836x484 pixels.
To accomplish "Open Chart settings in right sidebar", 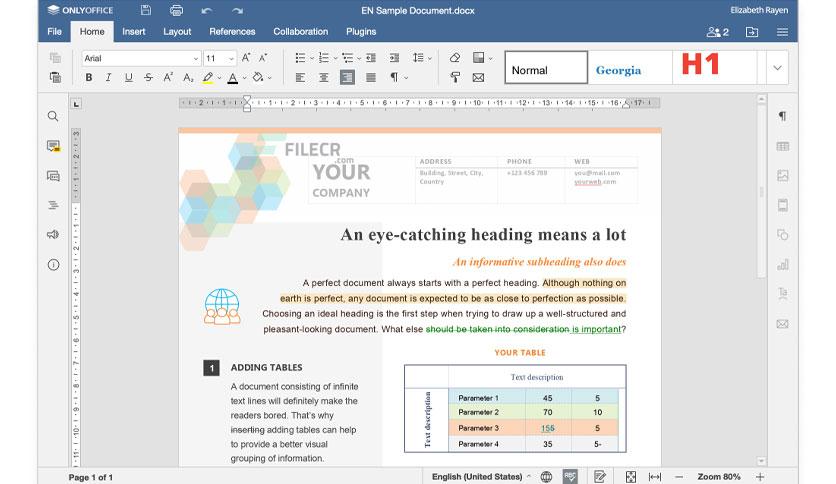I will [782, 264].
